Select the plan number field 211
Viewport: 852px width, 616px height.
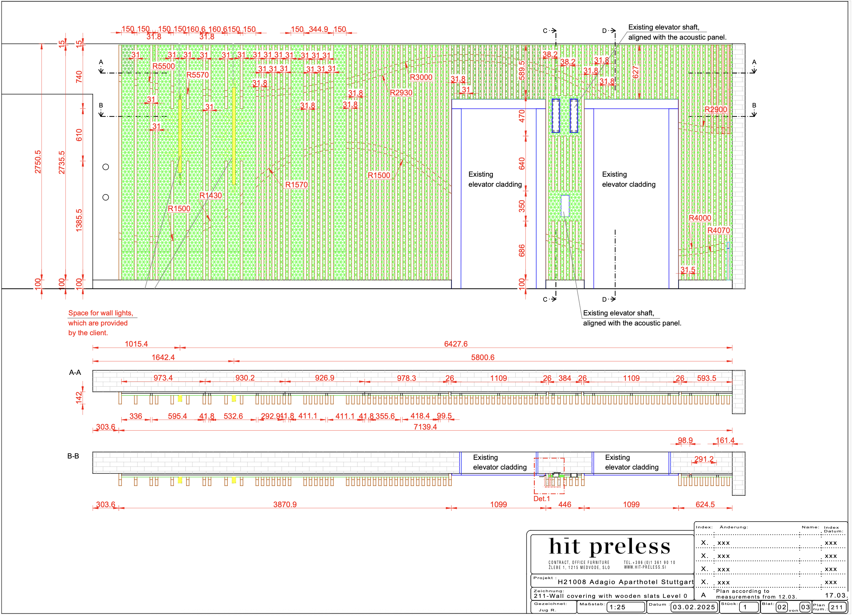(837, 607)
